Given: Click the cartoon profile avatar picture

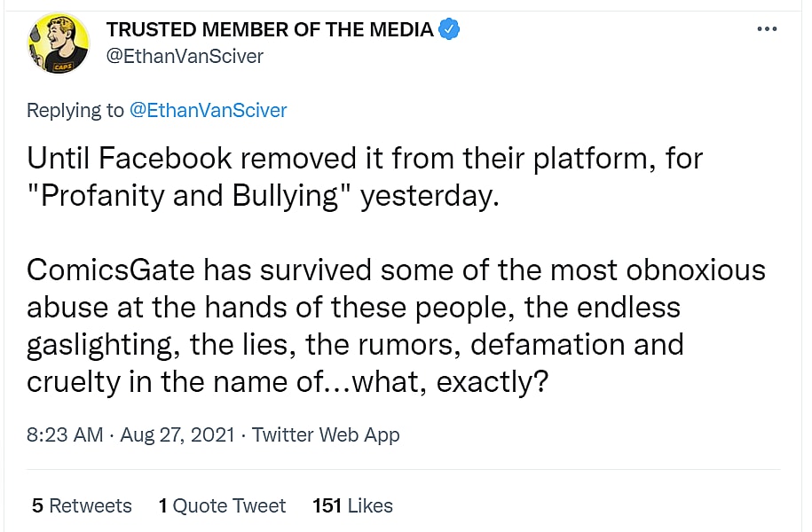Looking at the screenshot, I should tap(57, 43).
